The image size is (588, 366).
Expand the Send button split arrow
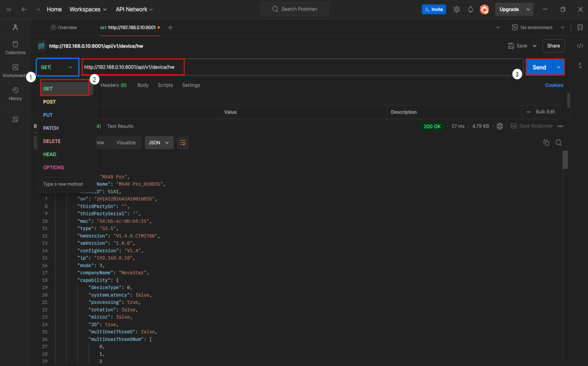(x=558, y=67)
